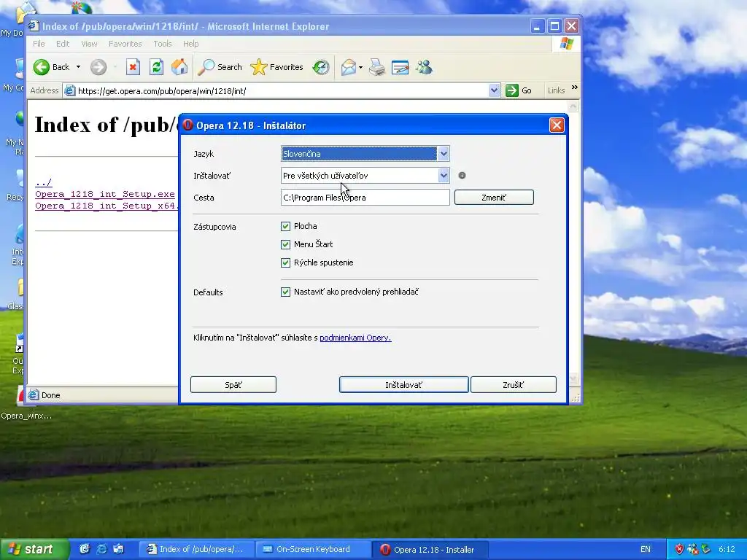Toggle the Rýchle spustenie checkbox

pyautogui.click(x=285, y=262)
